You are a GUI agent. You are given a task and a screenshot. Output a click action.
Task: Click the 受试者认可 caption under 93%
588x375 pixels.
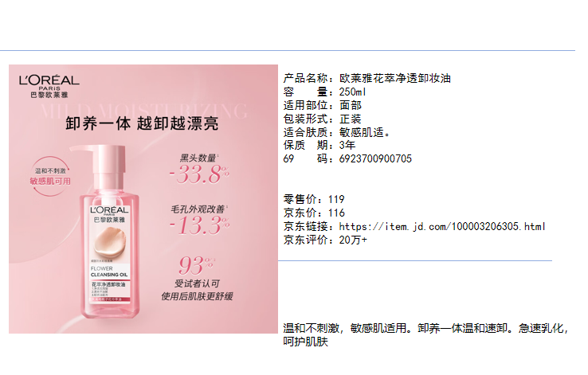click(197, 283)
